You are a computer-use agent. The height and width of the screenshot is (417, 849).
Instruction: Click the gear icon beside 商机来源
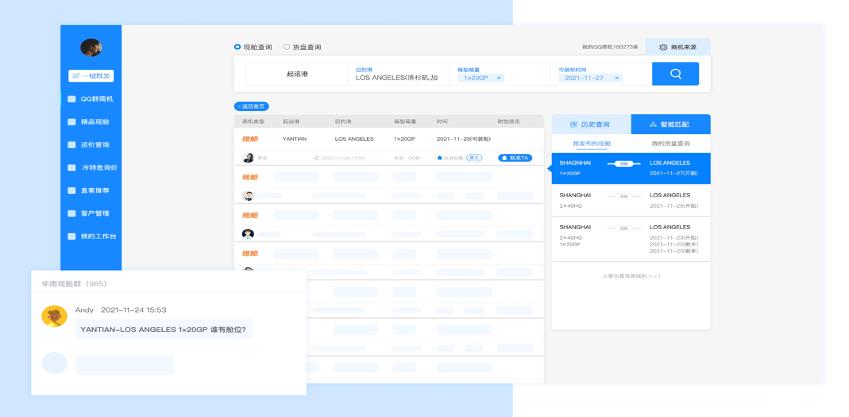662,47
